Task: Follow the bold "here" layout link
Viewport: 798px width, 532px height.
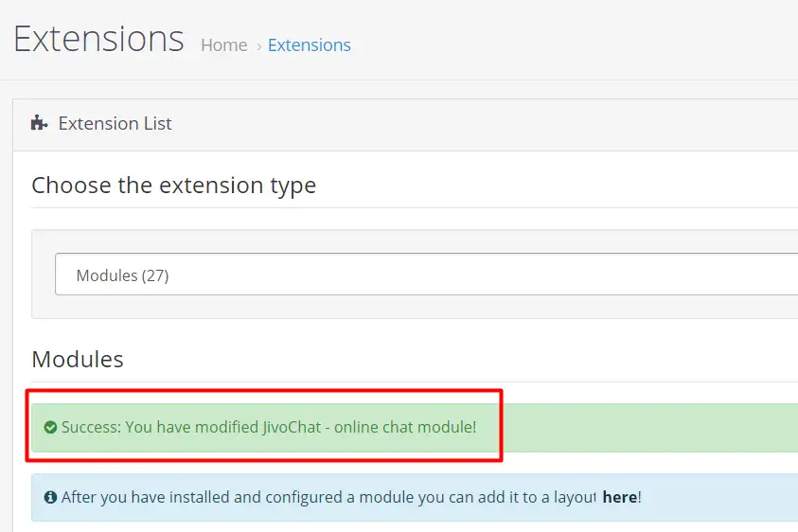Action: (x=619, y=497)
